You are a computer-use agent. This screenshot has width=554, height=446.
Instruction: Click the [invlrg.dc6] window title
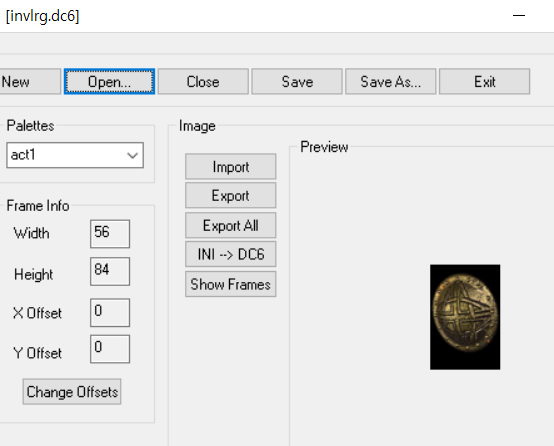[x=42, y=16]
